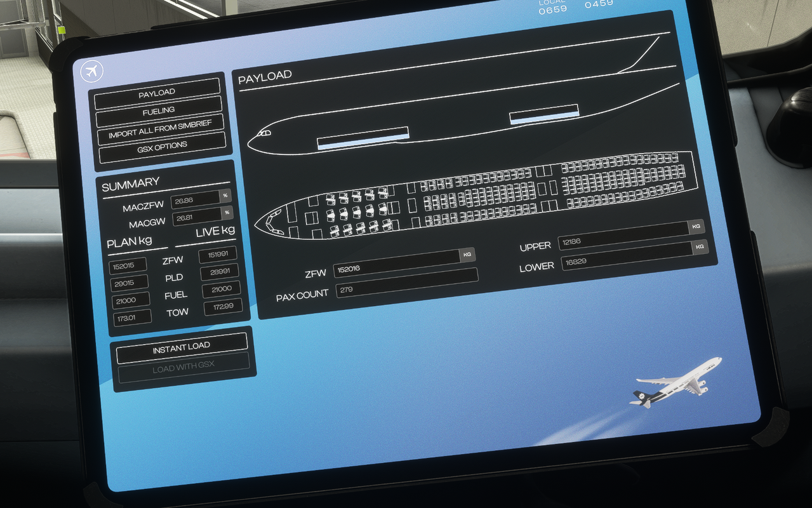Click the live FUEL value 21000
The width and height of the screenshot is (812, 508).
click(222, 290)
